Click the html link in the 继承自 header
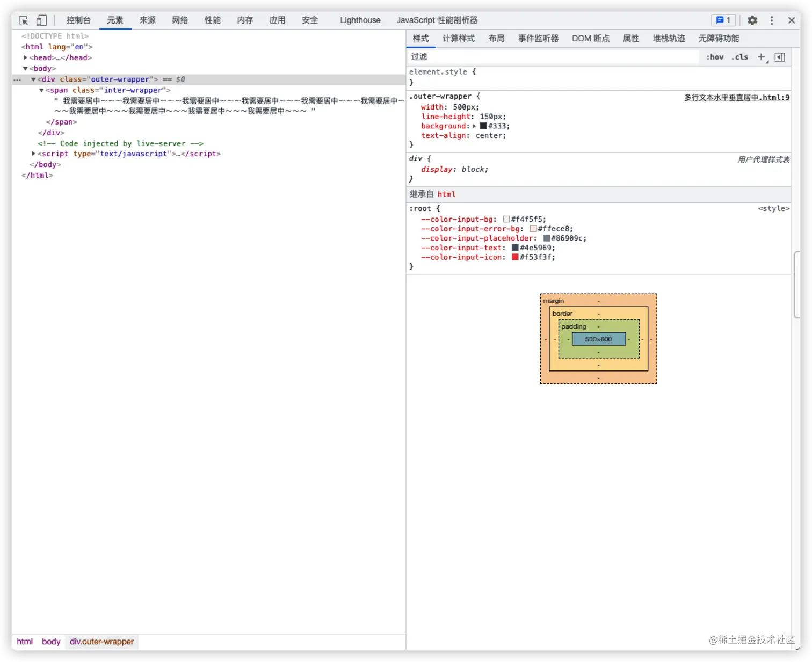 446,194
